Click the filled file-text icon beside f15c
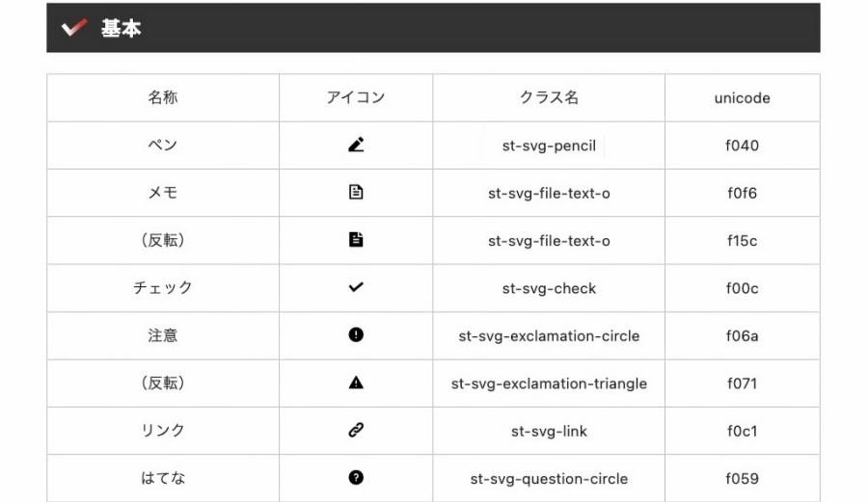Image resolution: width=868 pixels, height=502 pixels. (356, 240)
